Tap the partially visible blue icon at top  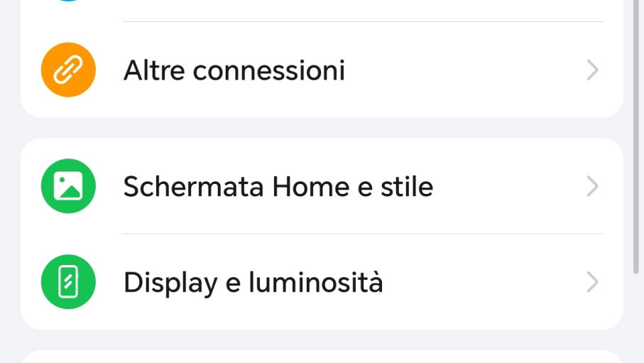pyautogui.click(x=68, y=1)
